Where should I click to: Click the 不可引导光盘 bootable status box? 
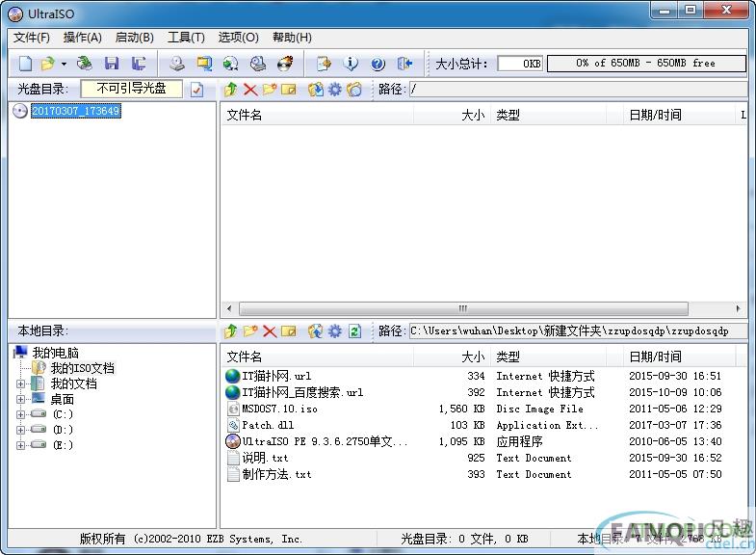tap(131, 89)
